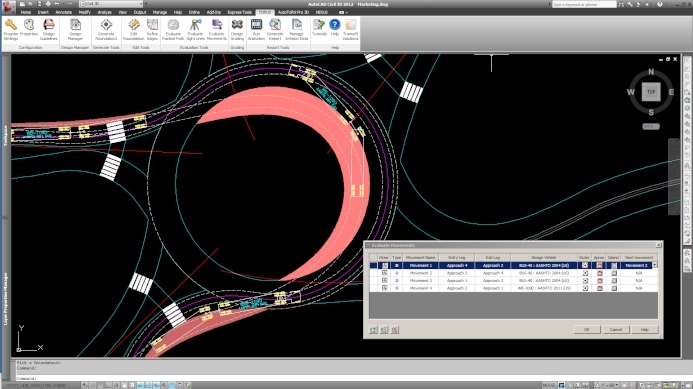Image resolution: width=693 pixels, height=389 pixels.
Task: Toggle Apron envelope for Movement 1
Action: click(600, 265)
